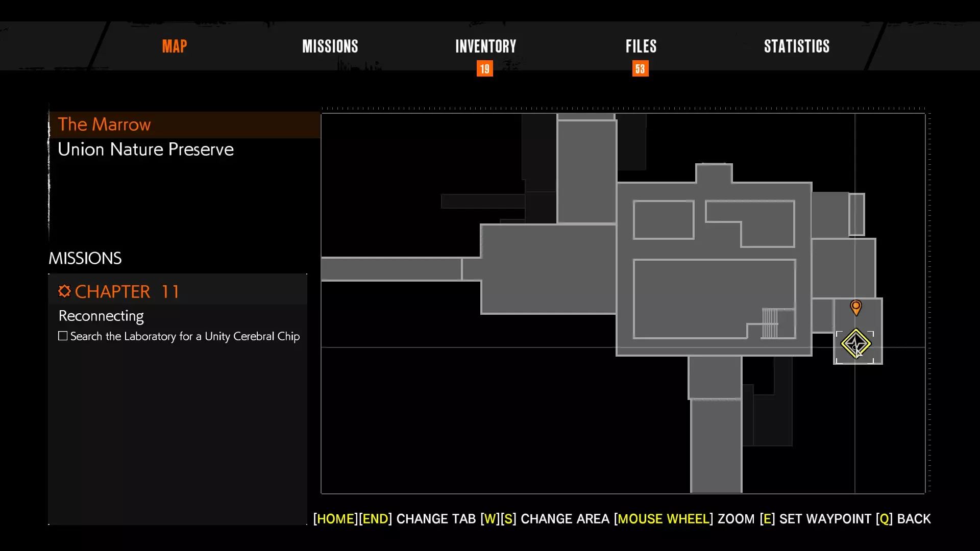Viewport: 980px width, 551px height.
Task: Click the small narrow room east of corridor
Action: (x=856, y=214)
